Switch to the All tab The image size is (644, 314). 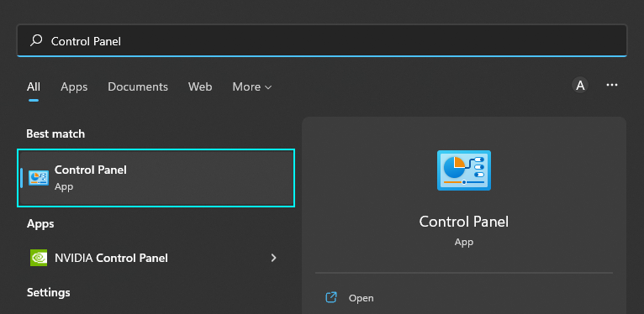(34, 87)
